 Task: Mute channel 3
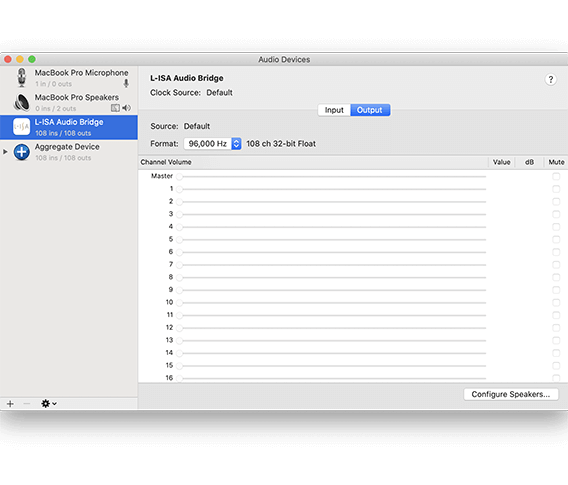tap(556, 214)
